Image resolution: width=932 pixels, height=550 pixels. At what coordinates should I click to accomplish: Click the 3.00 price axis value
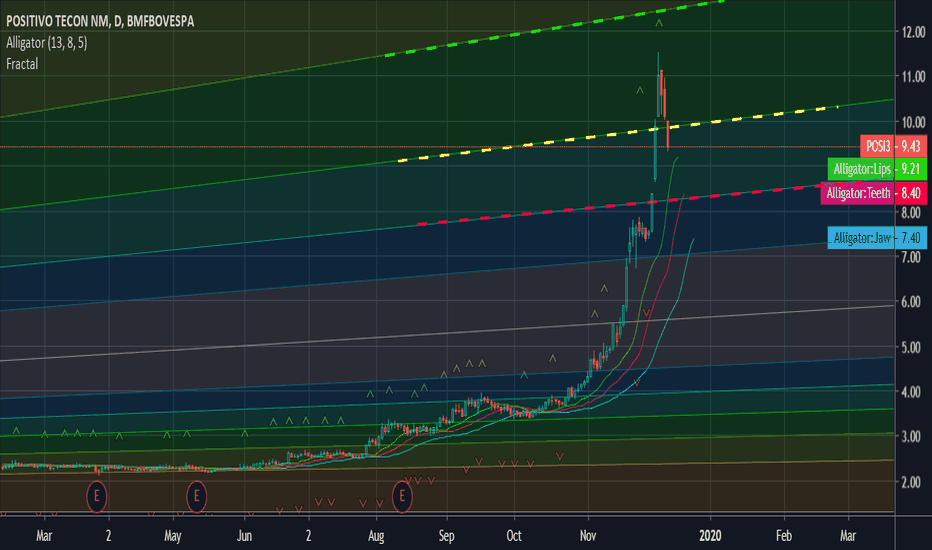(913, 436)
